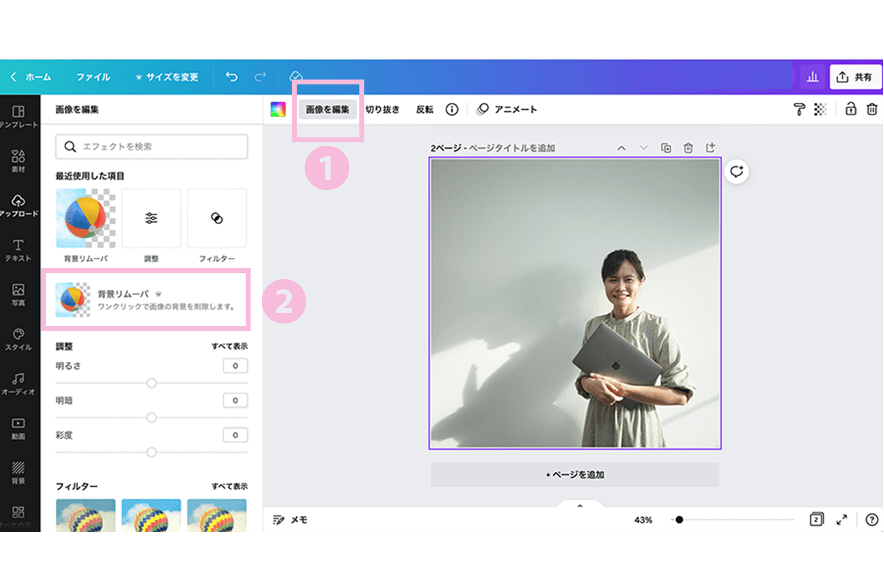Click the copy style paint roller icon
This screenshot has width=884, height=588.
pos(799,109)
